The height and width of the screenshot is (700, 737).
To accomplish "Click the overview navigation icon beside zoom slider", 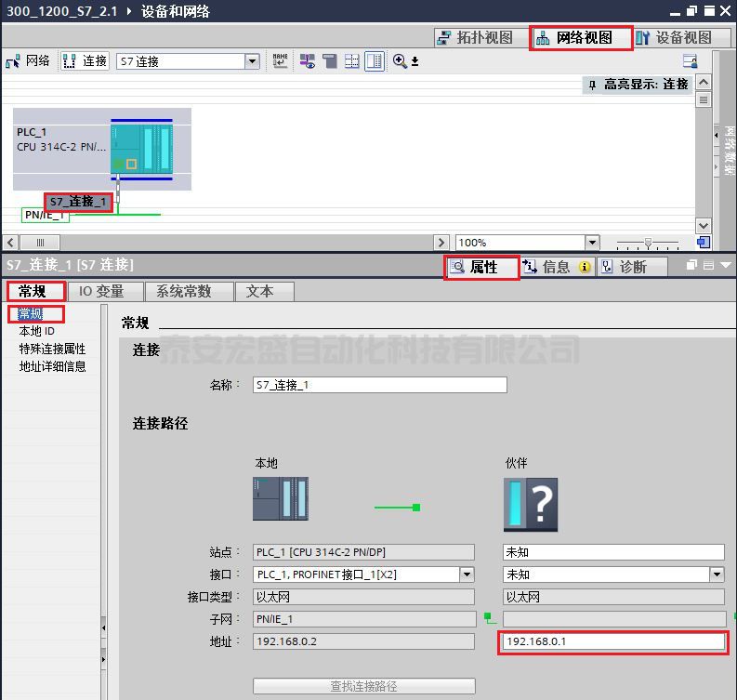I will (704, 243).
